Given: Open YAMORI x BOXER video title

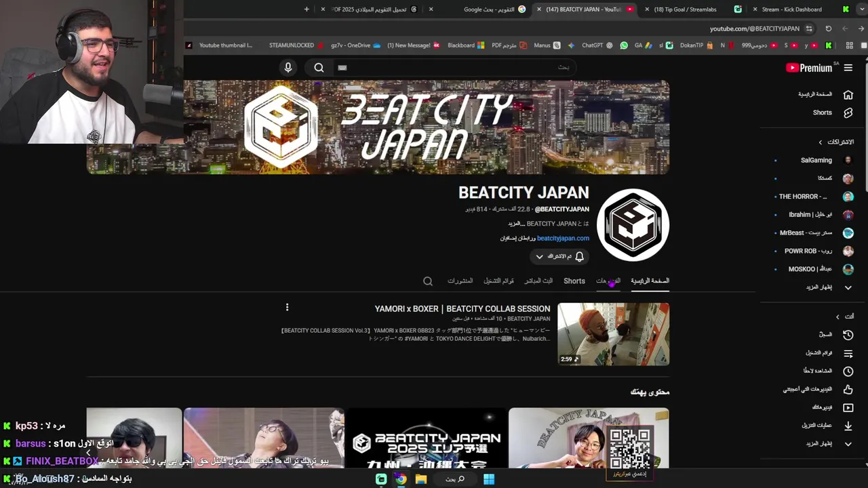Looking at the screenshot, I should [462, 309].
